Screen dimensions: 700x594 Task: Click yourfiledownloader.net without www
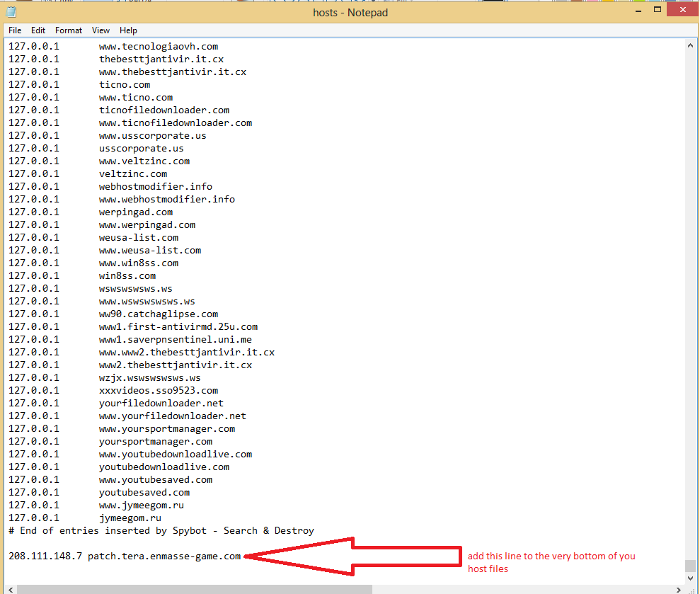[161, 404]
